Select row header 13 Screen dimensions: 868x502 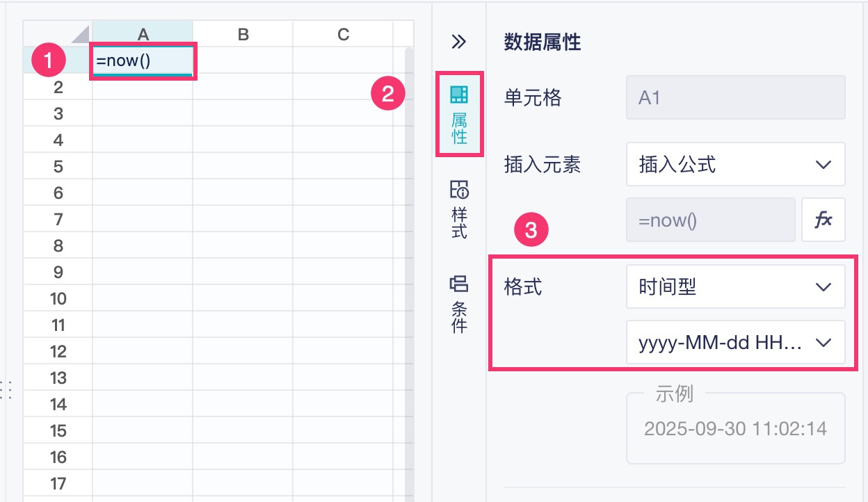coord(58,378)
